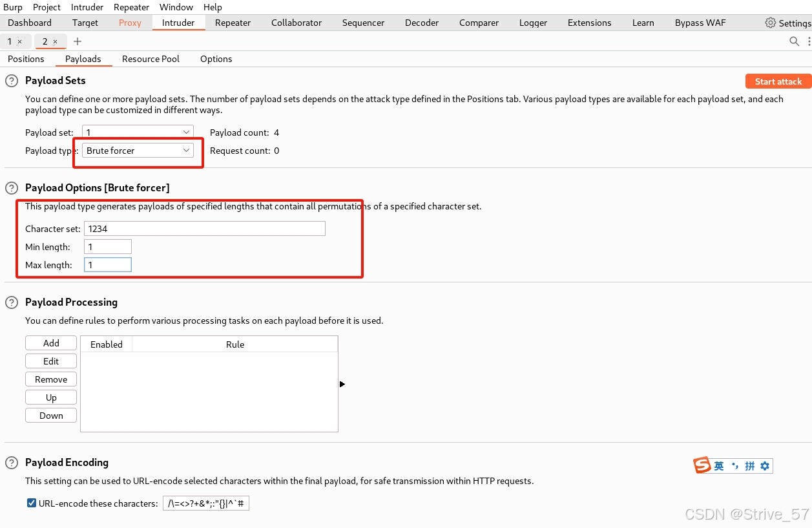Switch to Sequencer tab
812x528 pixels.
point(363,23)
